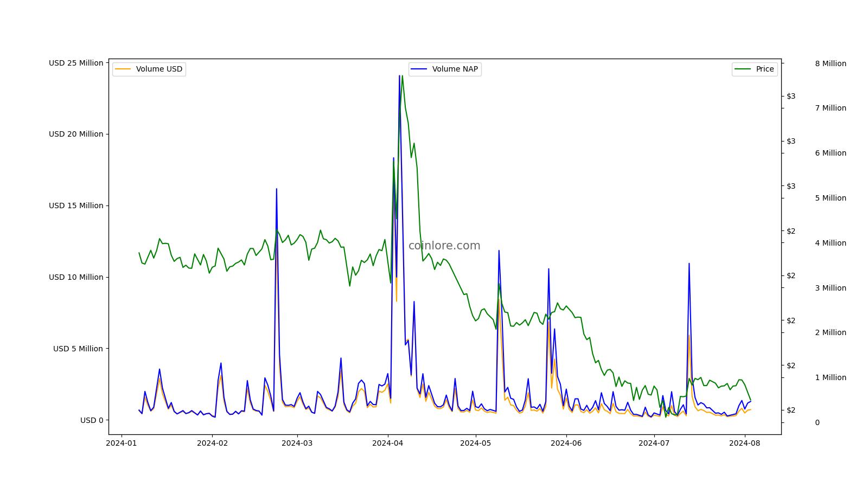Select the green line swatch in the Price legend
Viewport: 868px width, 488px height.
coord(743,69)
